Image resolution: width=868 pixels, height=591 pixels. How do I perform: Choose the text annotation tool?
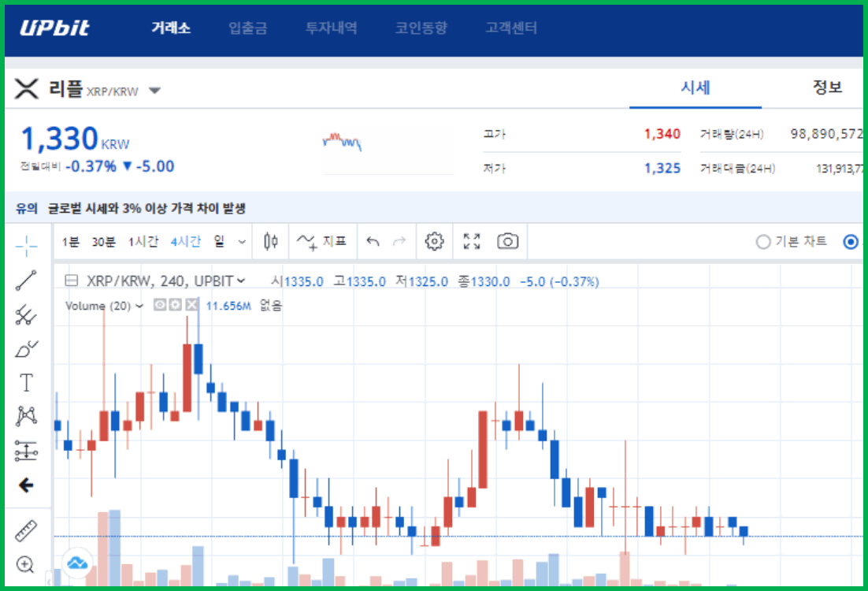(26, 384)
